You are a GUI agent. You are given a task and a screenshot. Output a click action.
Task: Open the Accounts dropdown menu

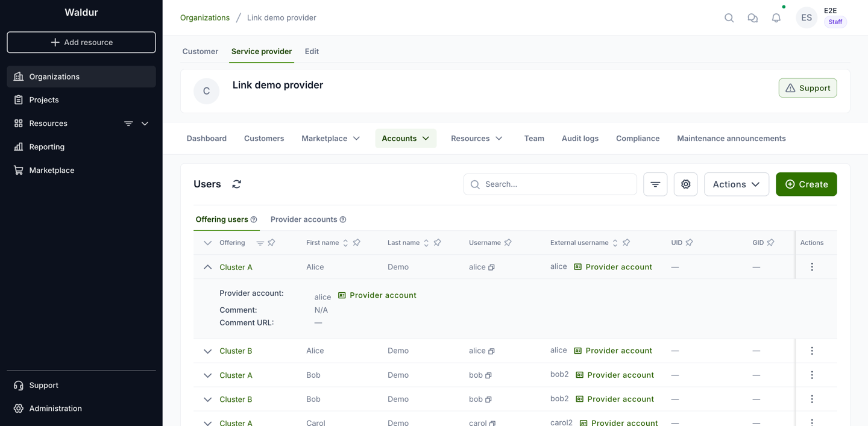406,139
